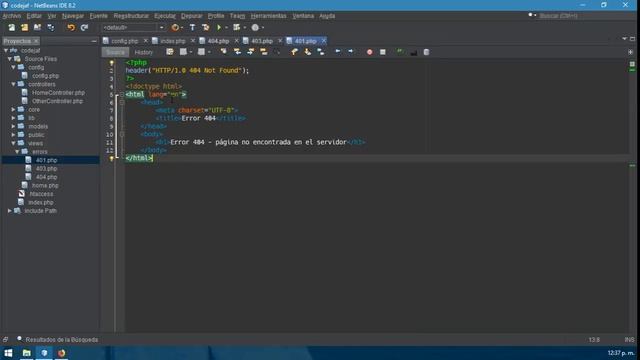Click the New File toolbar icon
The width and height of the screenshot is (640, 360).
pyautogui.click(x=11, y=27)
